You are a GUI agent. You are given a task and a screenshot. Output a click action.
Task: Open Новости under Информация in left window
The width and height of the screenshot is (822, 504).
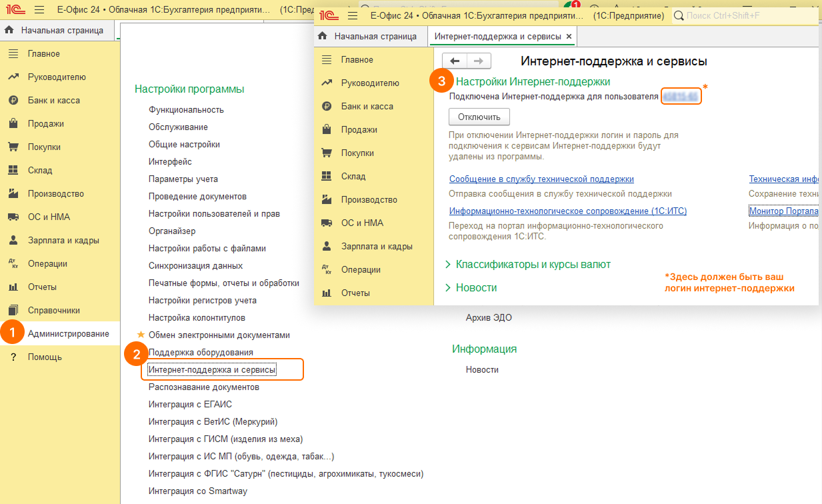point(482,370)
